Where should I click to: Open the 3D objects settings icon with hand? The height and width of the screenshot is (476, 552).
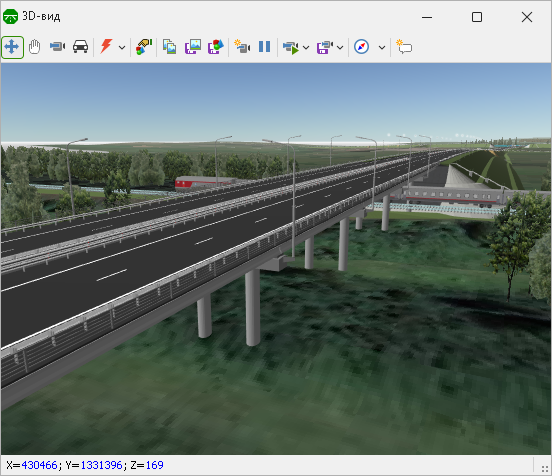[x=144, y=47]
